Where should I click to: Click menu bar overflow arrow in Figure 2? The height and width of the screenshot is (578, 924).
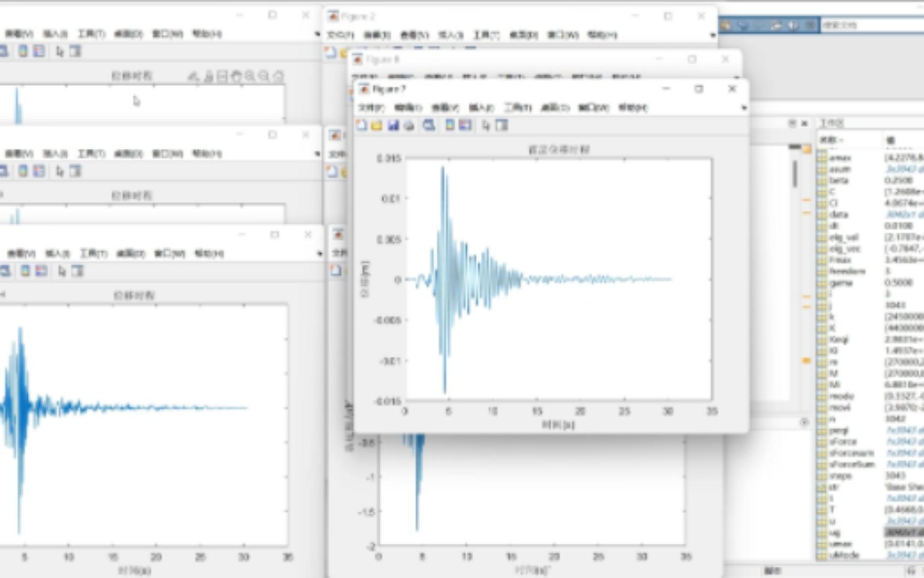click(x=713, y=35)
